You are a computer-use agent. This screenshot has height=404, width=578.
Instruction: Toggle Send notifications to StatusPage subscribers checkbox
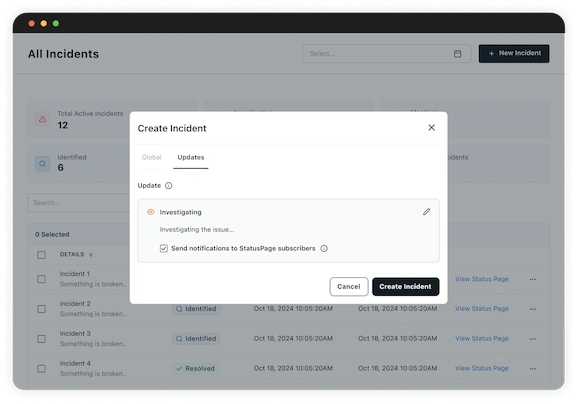click(164, 248)
